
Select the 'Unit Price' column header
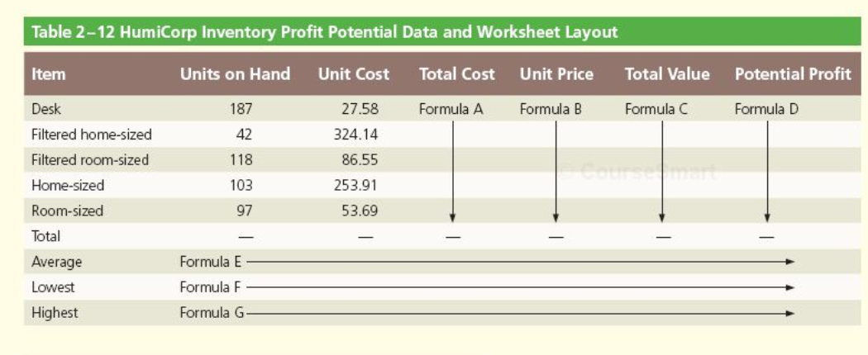coord(556,74)
